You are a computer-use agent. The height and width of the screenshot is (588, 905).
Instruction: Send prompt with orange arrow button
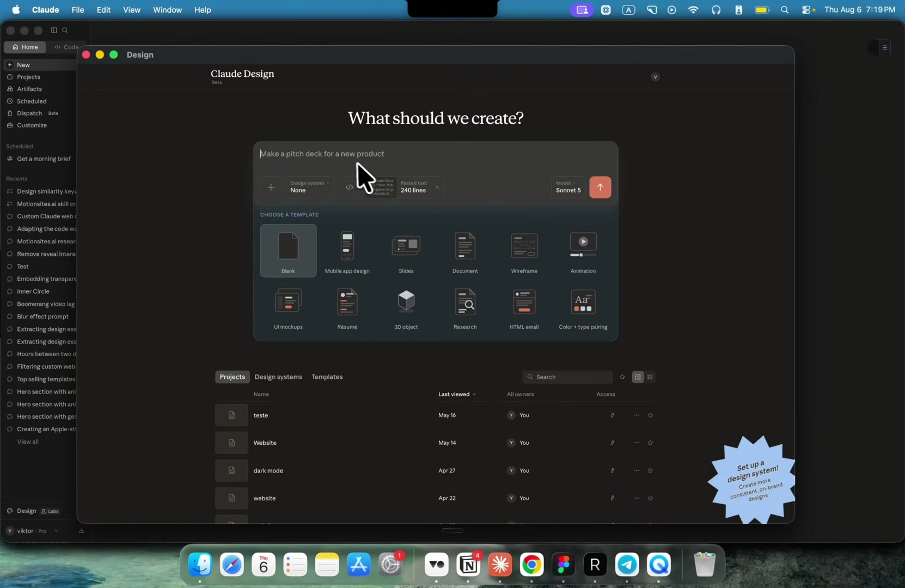point(600,187)
